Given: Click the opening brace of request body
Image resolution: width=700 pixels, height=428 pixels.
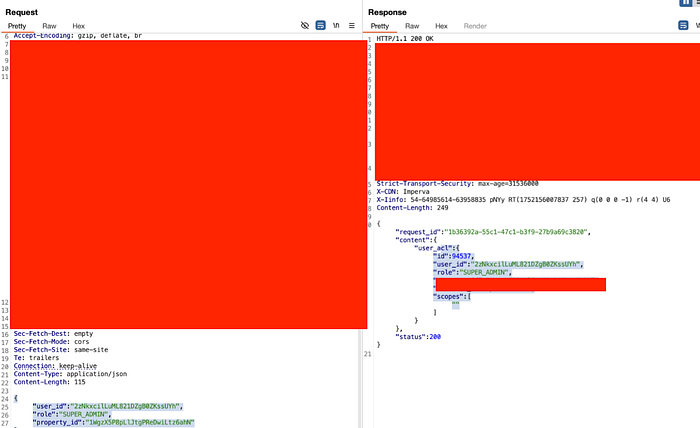Looking at the screenshot, I should coord(16,398).
